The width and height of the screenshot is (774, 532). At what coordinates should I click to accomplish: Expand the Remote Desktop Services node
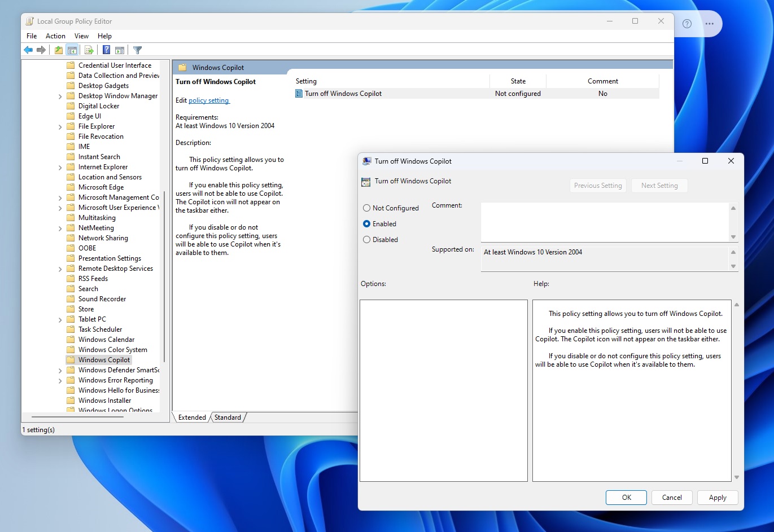60,268
